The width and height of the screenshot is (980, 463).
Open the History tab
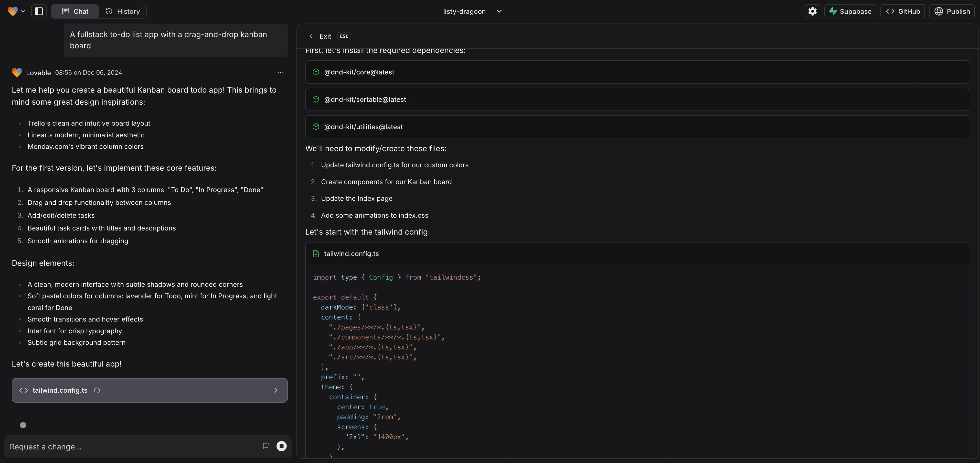tap(122, 12)
